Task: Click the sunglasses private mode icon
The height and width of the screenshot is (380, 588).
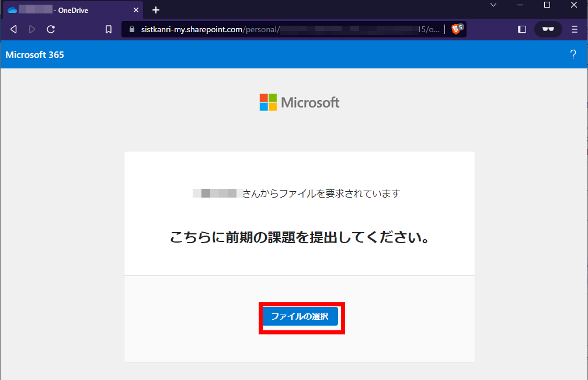Action: [x=548, y=29]
